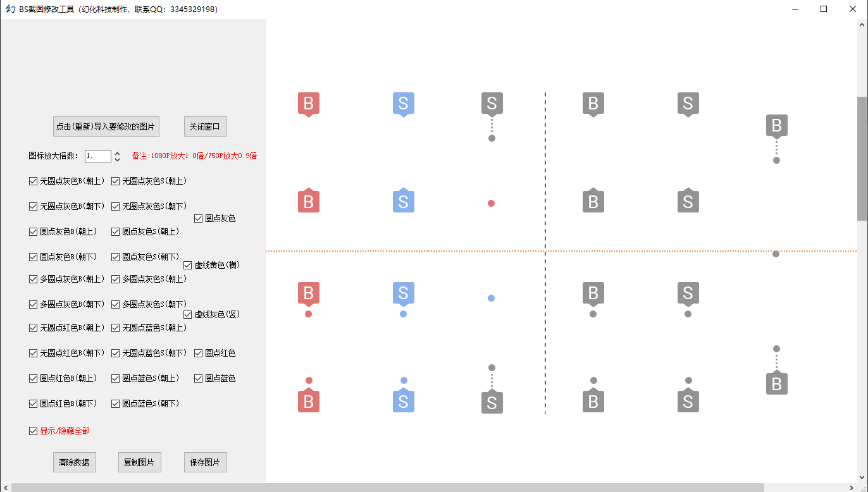
Task: Click gray S marker with dotted line below
Action: click(x=492, y=104)
